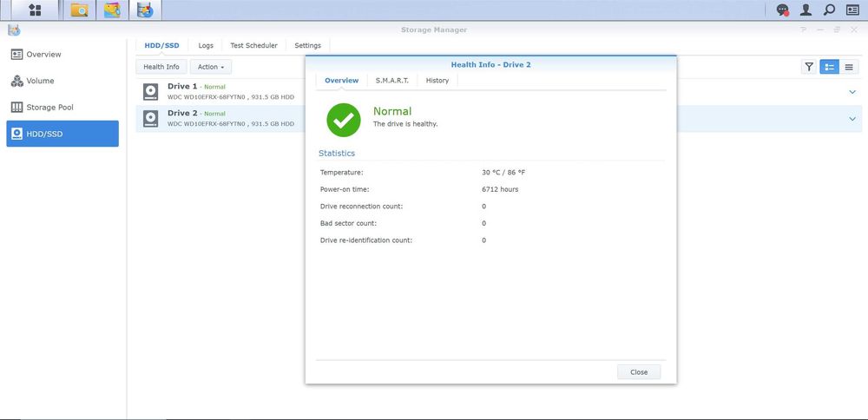Viewport: 868px width, 420px height.
Task: Switch to the Logs tab
Action: [x=206, y=45]
